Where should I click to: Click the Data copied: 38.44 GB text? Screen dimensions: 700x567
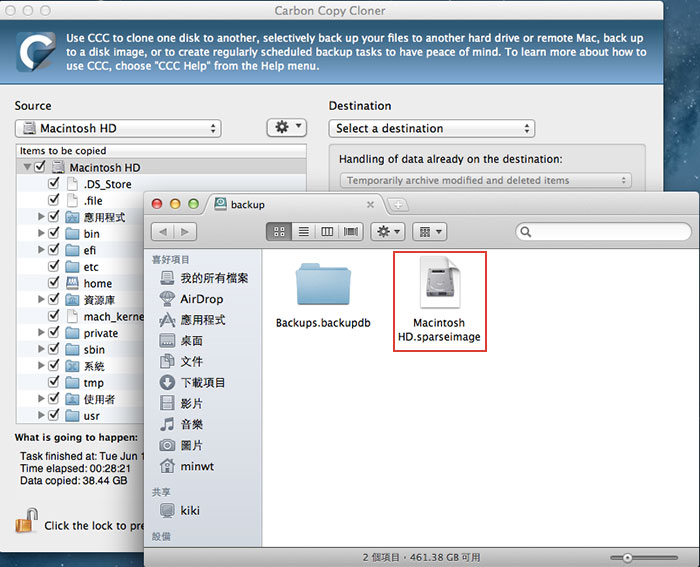coord(74,481)
